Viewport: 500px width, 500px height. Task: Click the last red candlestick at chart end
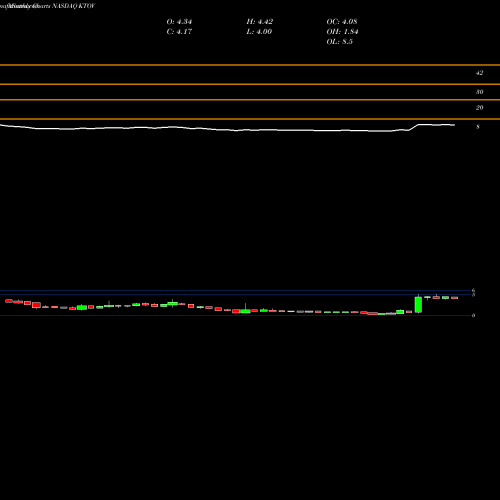[455, 298]
